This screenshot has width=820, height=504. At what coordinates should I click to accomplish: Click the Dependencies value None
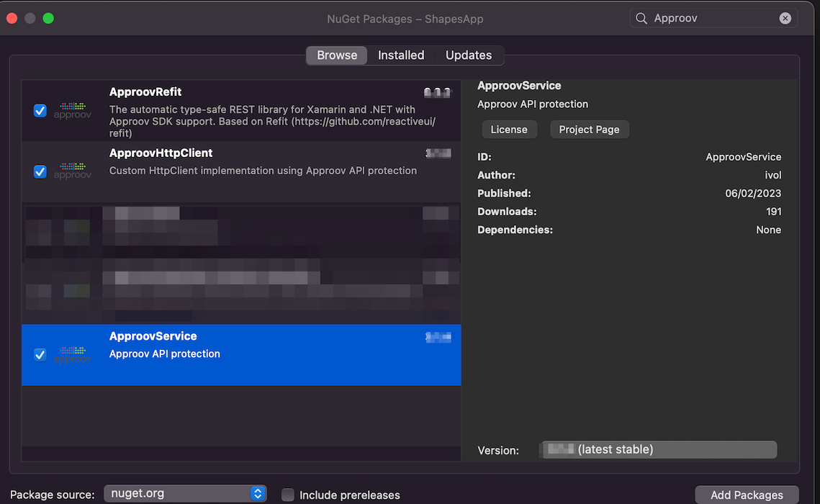click(768, 230)
